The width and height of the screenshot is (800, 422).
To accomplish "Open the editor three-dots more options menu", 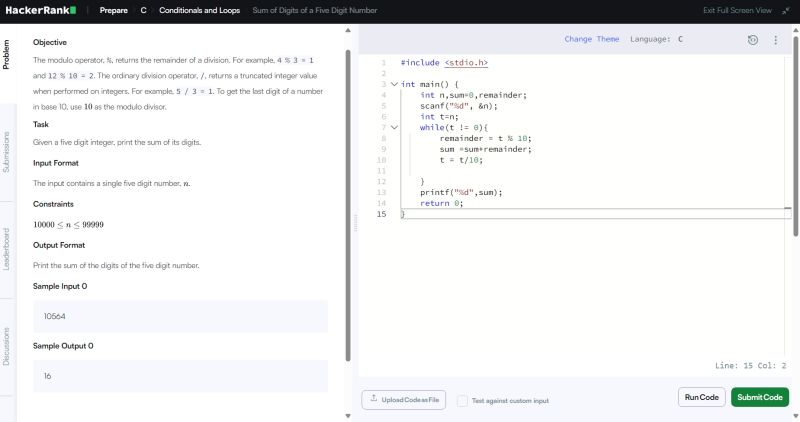I will 776,40.
